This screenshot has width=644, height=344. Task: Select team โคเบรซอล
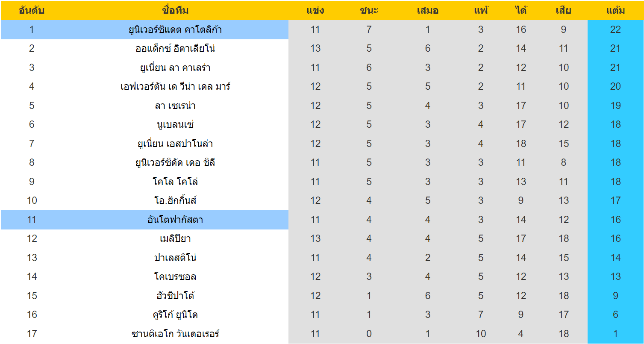coord(175,276)
